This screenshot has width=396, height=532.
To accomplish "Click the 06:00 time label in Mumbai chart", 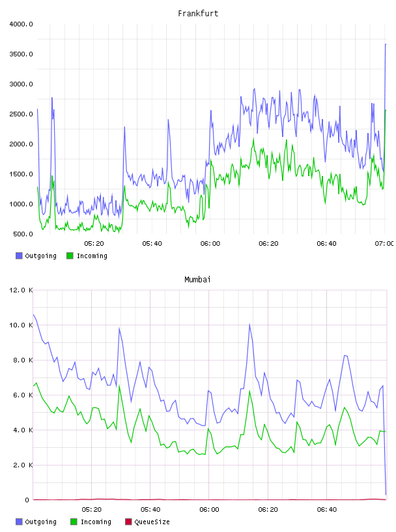I will coord(209,510).
